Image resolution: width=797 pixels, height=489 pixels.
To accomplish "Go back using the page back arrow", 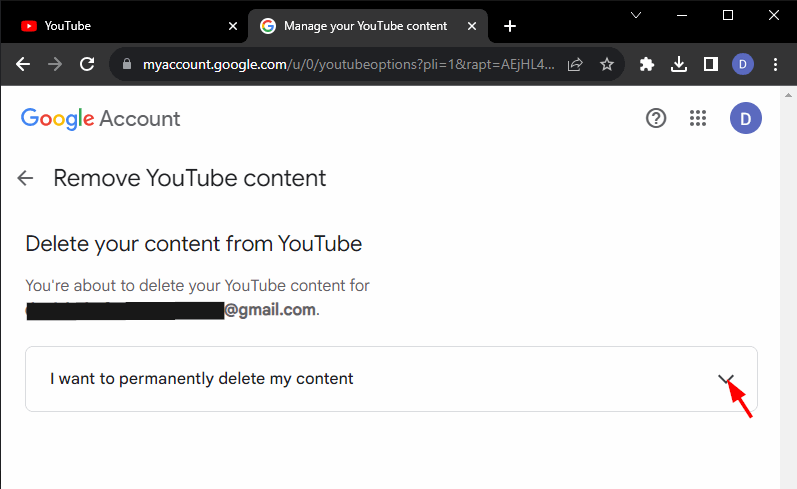I will [26, 178].
